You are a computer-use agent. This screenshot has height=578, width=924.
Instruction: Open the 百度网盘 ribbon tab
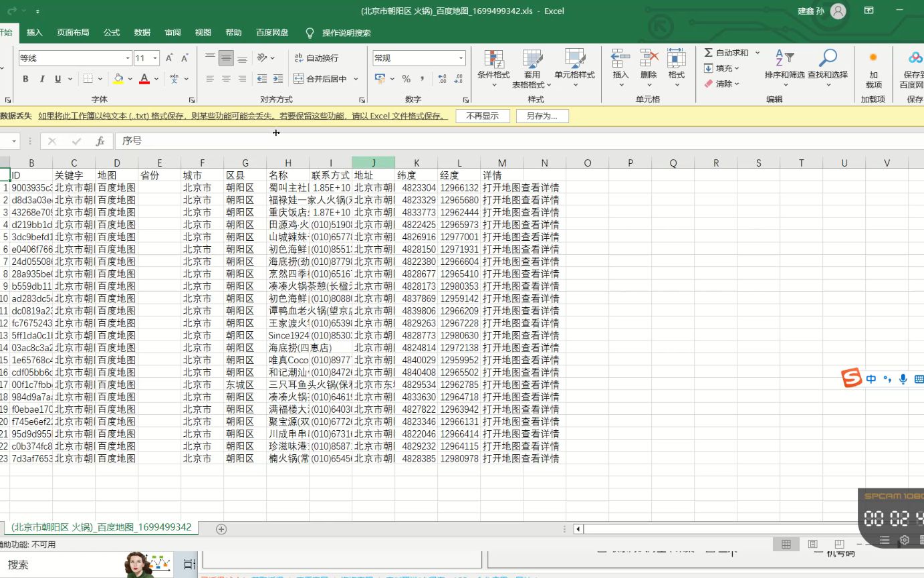tap(272, 32)
